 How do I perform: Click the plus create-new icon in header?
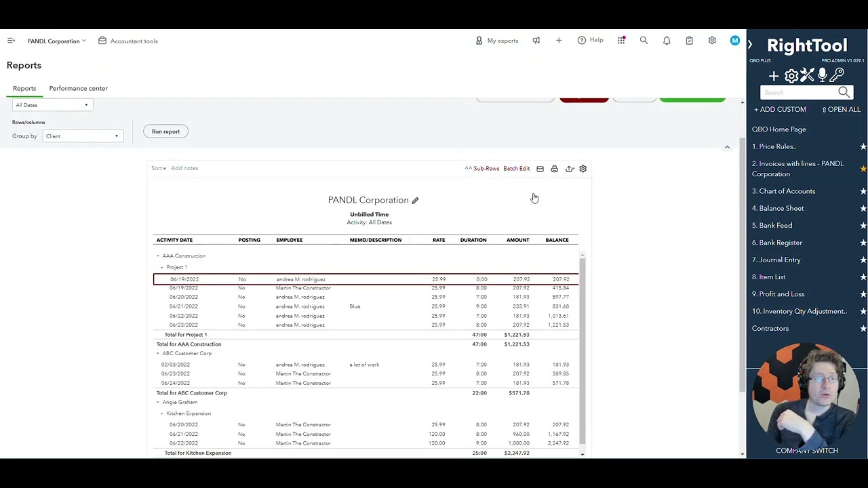tap(559, 41)
